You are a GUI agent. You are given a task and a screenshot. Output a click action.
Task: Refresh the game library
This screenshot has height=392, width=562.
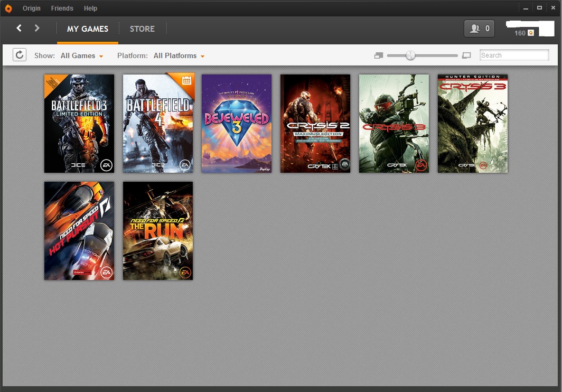tap(20, 55)
